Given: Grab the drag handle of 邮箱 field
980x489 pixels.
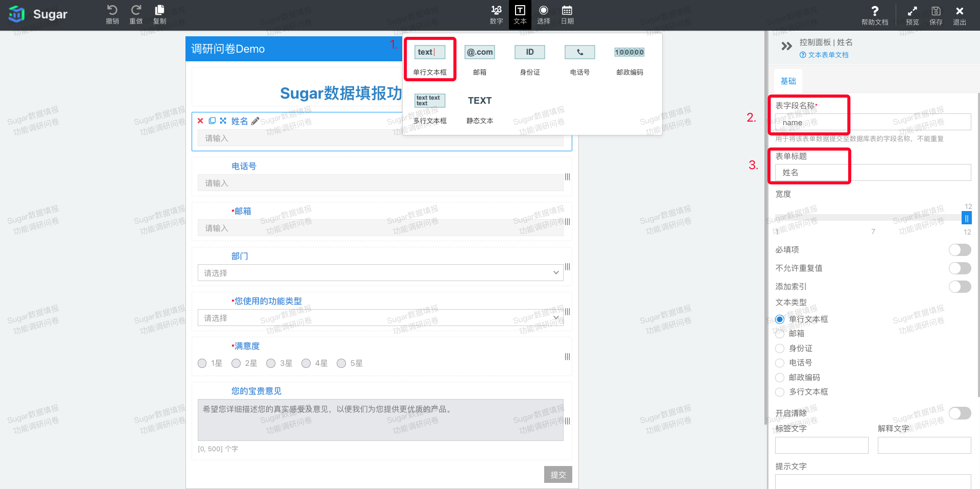Looking at the screenshot, I should coord(567,222).
